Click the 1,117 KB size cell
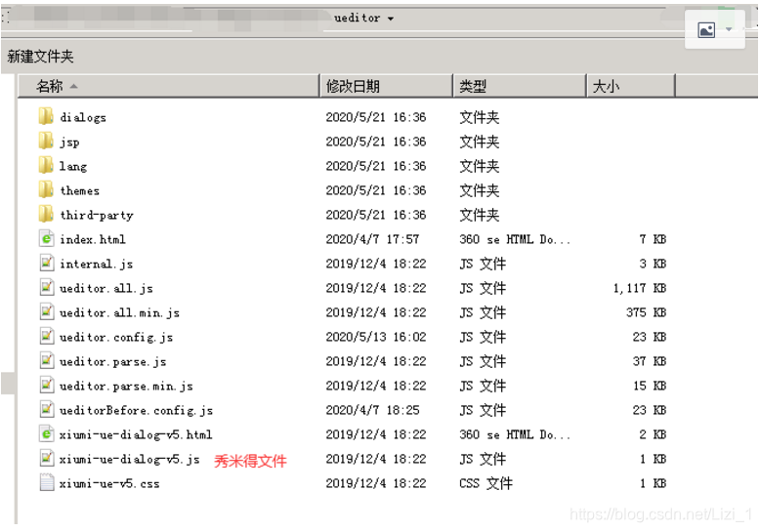 coord(639,288)
